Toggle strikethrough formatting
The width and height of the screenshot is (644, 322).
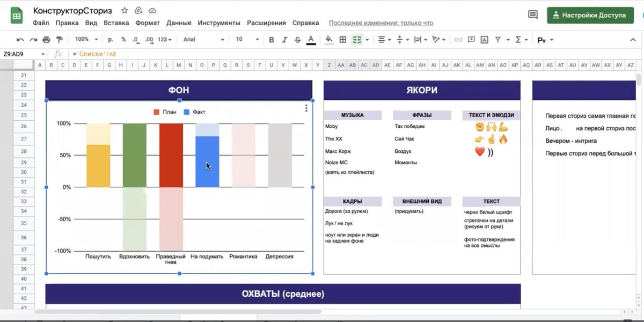pyautogui.click(x=297, y=40)
